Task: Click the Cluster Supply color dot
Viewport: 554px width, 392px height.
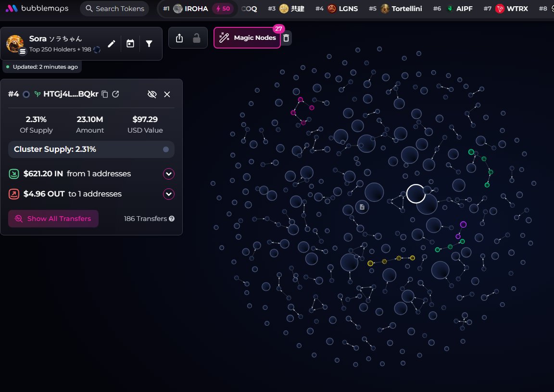Action: (x=166, y=149)
